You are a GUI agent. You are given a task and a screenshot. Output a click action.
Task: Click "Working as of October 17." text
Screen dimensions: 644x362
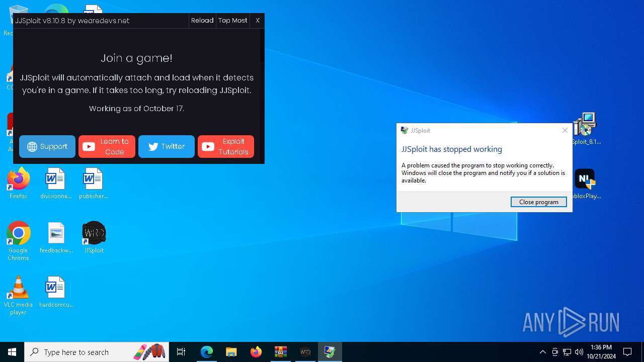tap(136, 109)
